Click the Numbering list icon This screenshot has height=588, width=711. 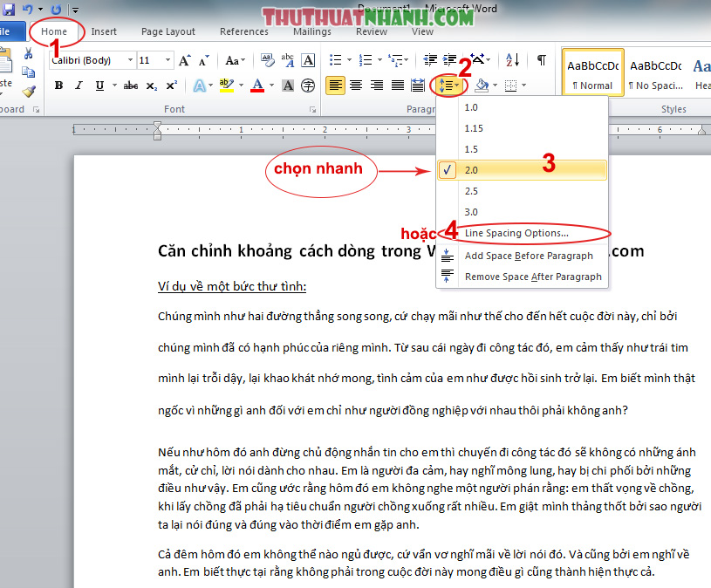click(x=366, y=60)
